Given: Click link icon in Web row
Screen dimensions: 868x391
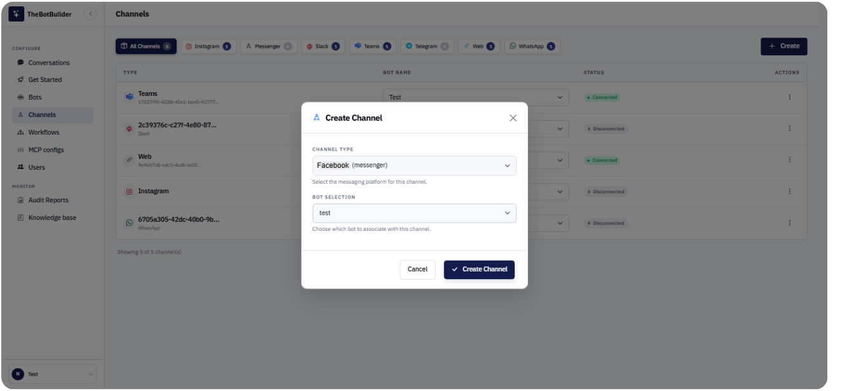Looking at the screenshot, I should coord(129,160).
